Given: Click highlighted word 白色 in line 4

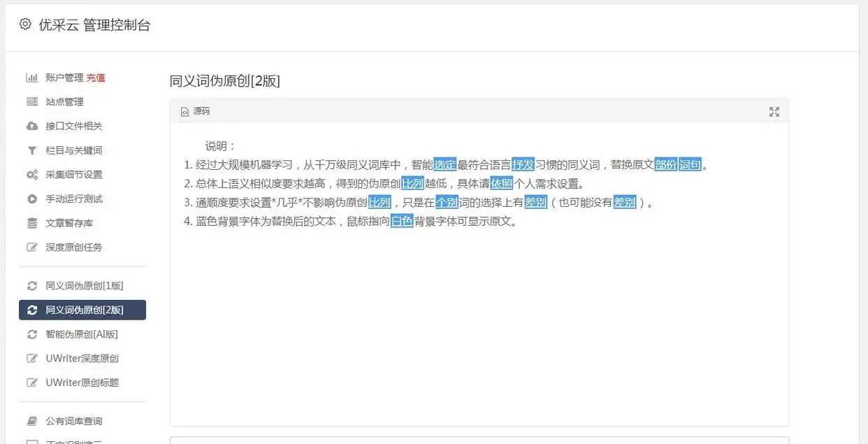Looking at the screenshot, I should click(402, 222).
